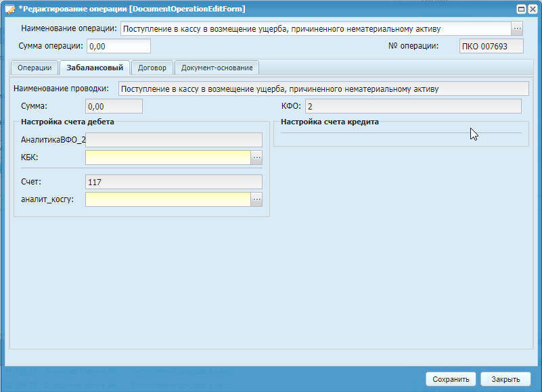Image resolution: width=542 pixels, height=392 pixels.
Task: Focus the Наименование операции text field
Action: pyautogui.click(x=315, y=28)
